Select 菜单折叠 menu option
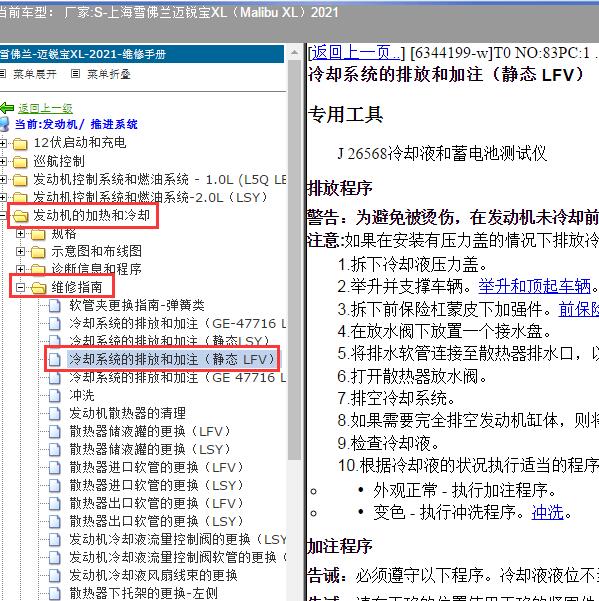The image size is (599, 601). pos(109,74)
